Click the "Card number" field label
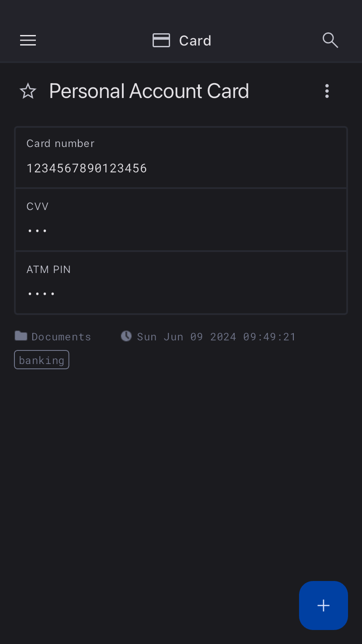Image resolution: width=362 pixels, height=644 pixels. point(60,143)
